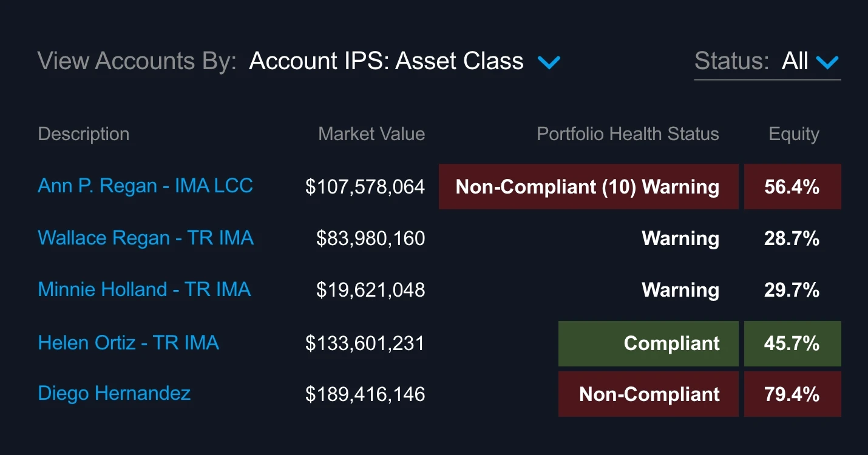Click Helen Ortiz's market value $133,601,231
The image size is (868, 455).
366,343
